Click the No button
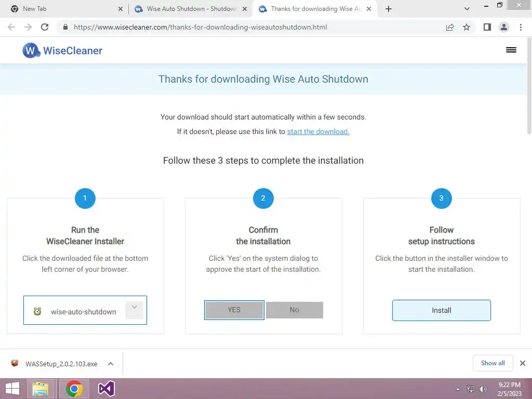 pos(295,310)
